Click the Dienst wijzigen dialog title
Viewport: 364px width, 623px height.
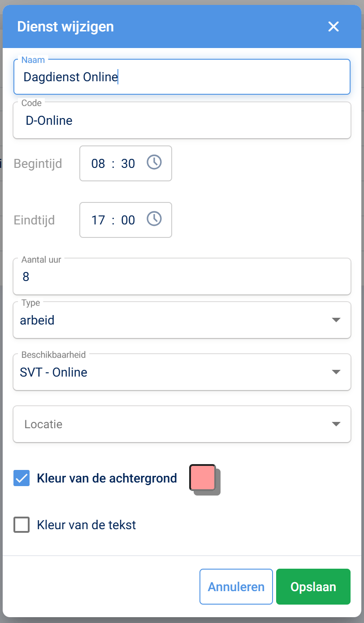pyautogui.click(x=65, y=26)
